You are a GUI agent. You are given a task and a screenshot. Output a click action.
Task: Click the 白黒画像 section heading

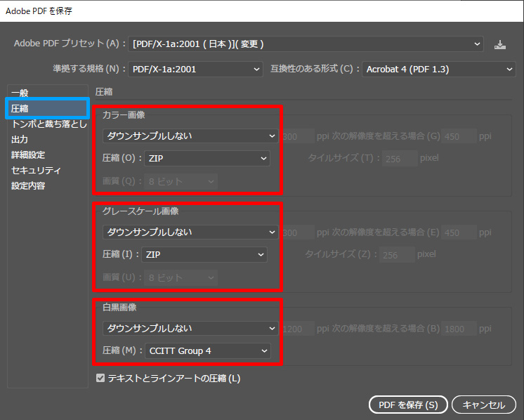pos(119,308)
